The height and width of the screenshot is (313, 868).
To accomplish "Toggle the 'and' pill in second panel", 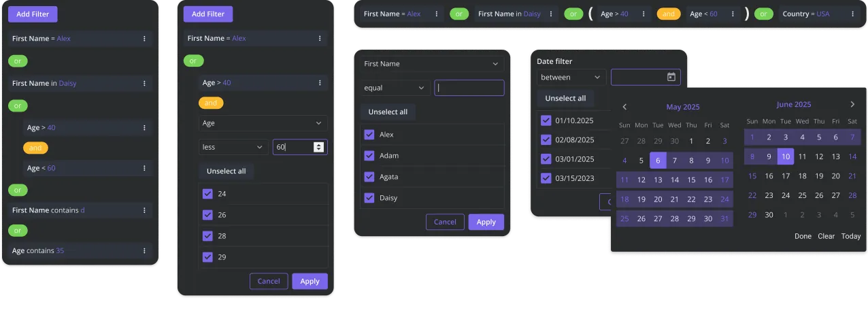I will pos(211,103).
